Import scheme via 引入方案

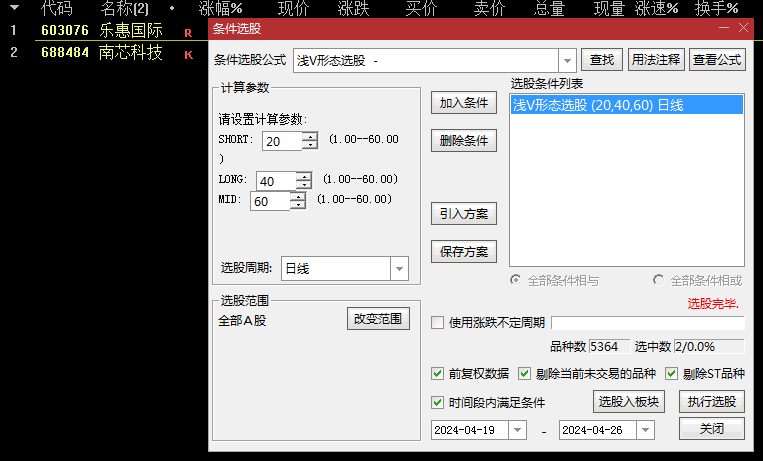464,214
